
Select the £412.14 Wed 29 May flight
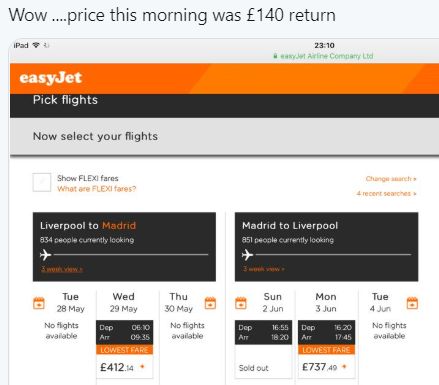[125, 349]
